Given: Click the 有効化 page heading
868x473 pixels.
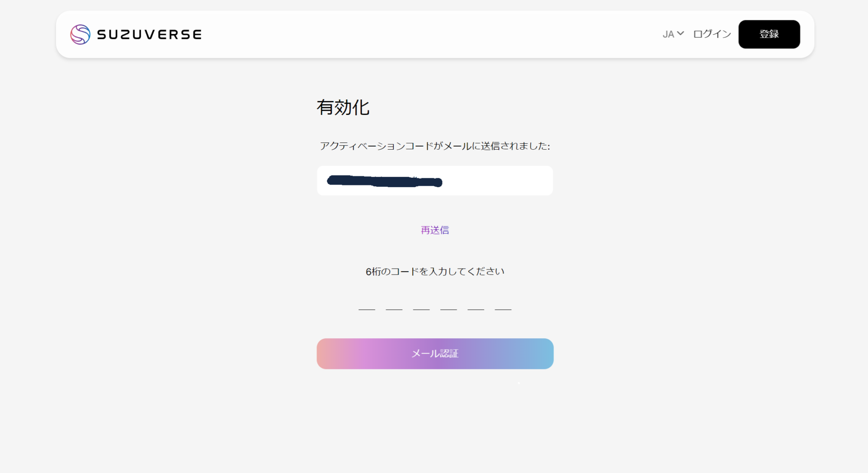Looking at the screenshot, I should click(343, 108).
